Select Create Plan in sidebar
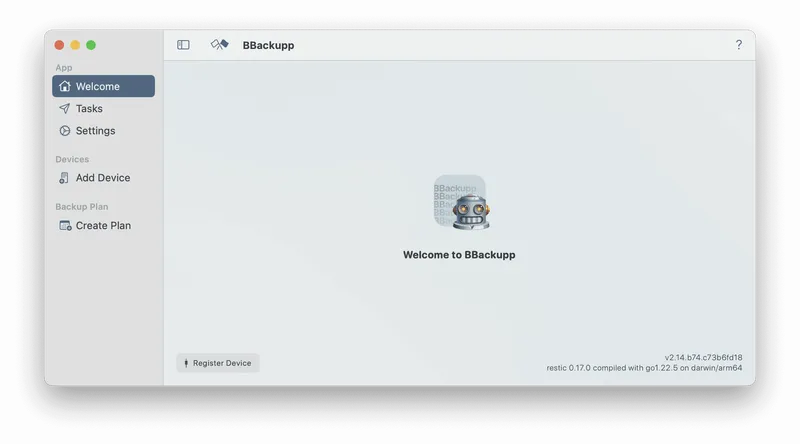This screenshot has width=800, height=444. pyautogui.click(x=104, y=226)
